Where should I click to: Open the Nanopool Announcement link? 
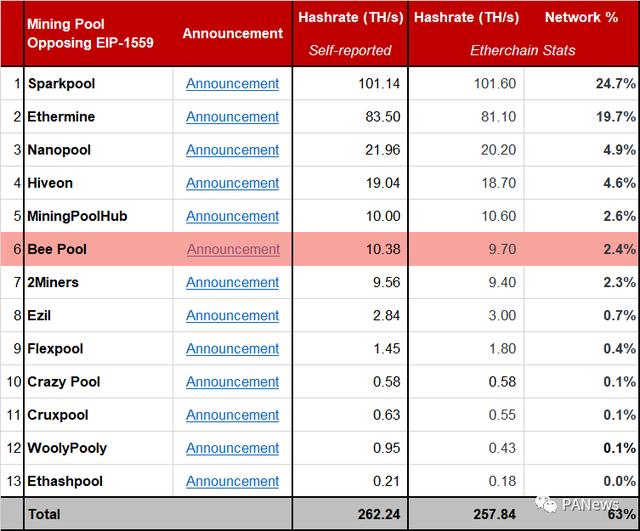tap(232, 150)
